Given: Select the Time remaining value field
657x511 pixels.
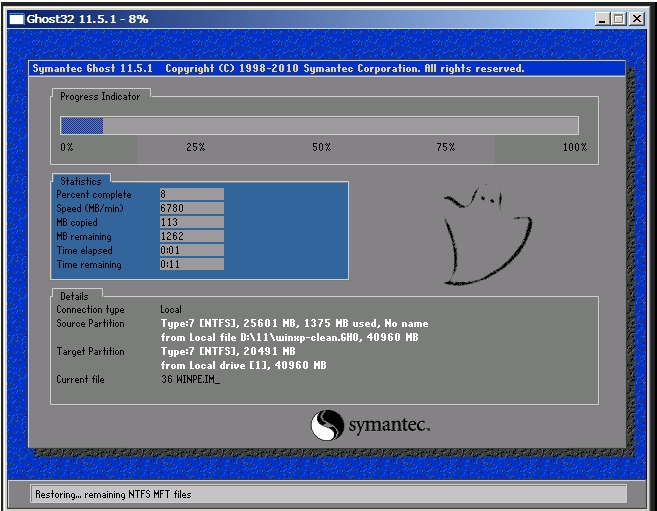Looking at the screenshot, I should tap(192, 264).
